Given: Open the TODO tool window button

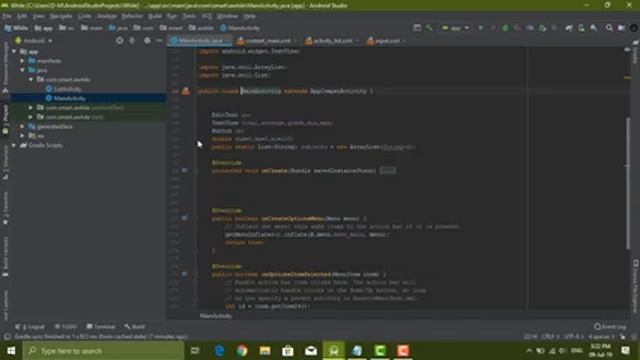Looking at the screenshot, I should pyautogui.click(x=66, y=327).
